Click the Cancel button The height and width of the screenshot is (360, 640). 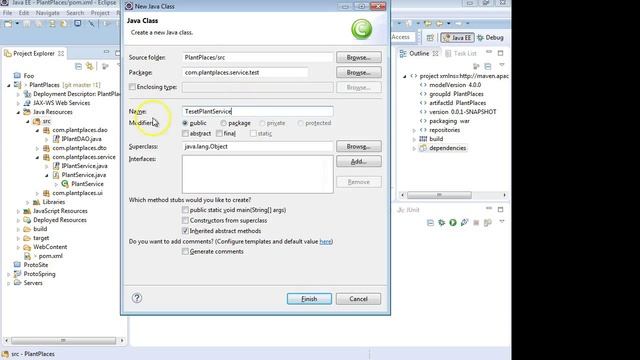[x=358, y=299]
